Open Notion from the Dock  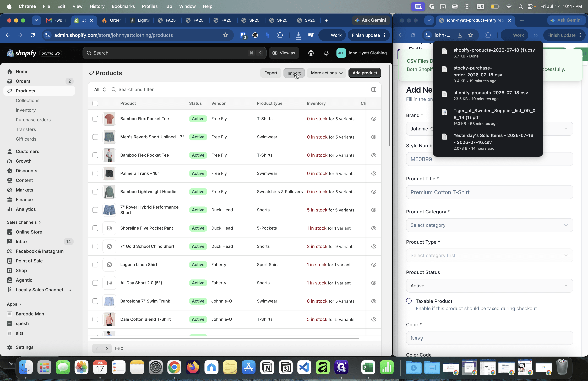tap(267, 367)
